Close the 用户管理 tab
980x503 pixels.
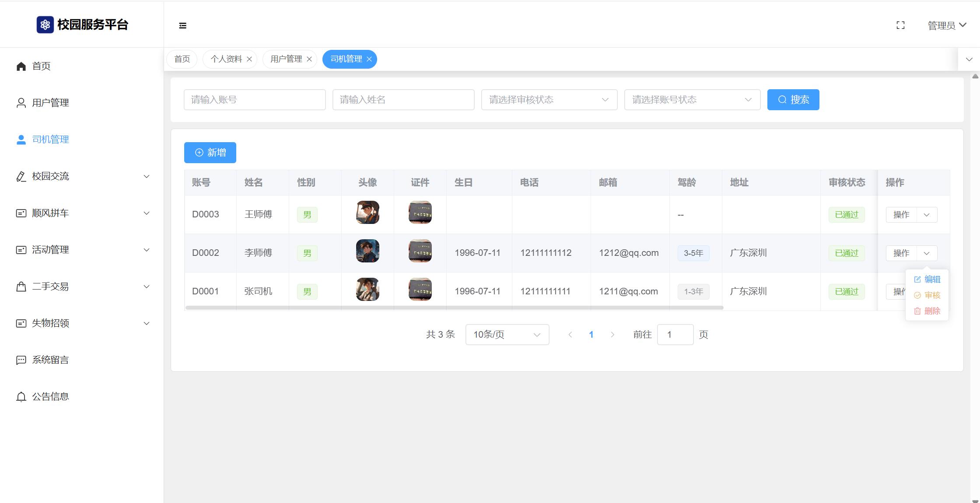309,59
